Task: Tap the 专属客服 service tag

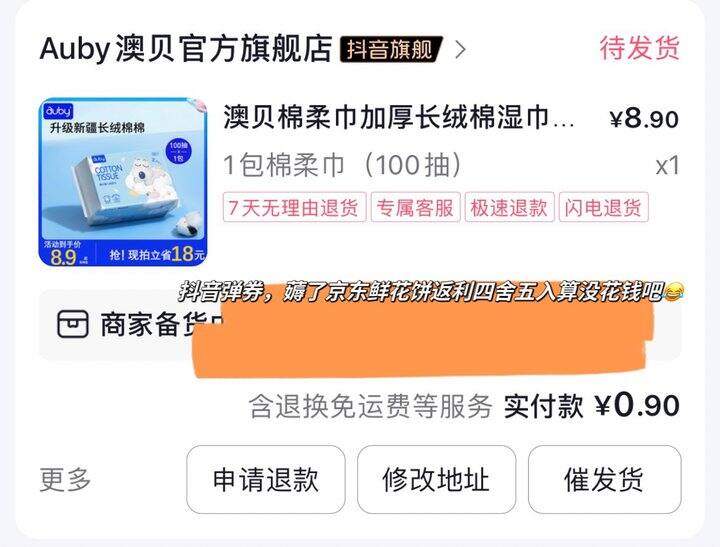Action: coord(416,208)
